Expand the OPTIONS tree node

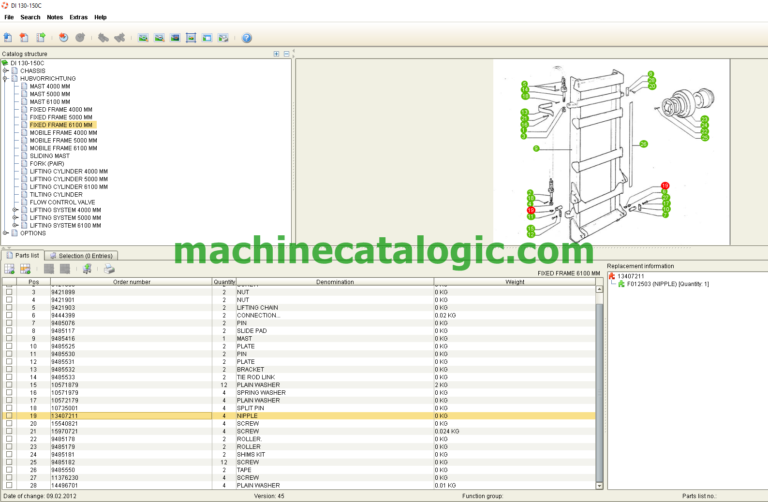click(x=5, y=233)
